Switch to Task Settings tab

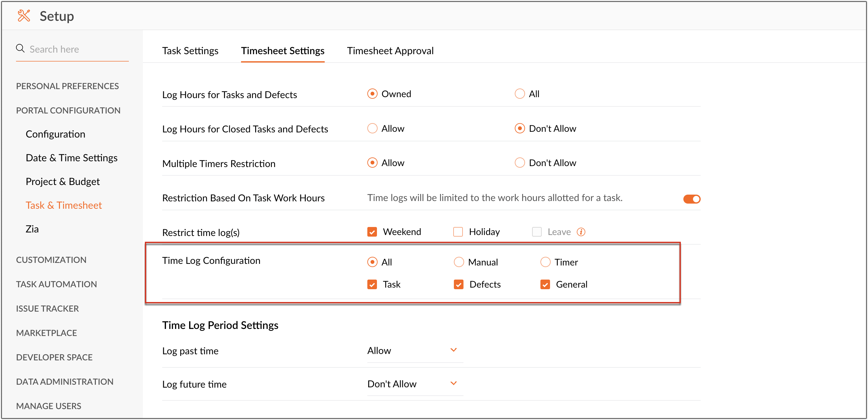pyautogui.click(x=190, y=51)
